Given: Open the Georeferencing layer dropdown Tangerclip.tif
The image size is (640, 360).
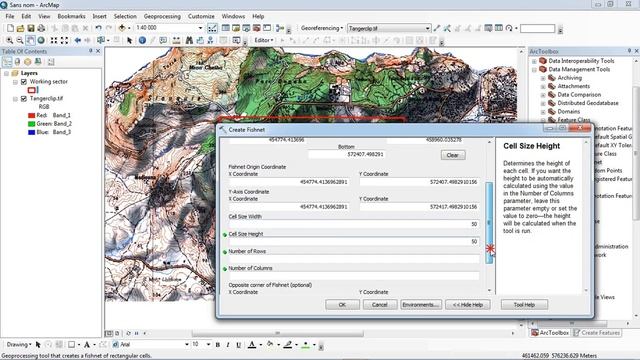Looking at the screenshot, I should coord(427,29).
